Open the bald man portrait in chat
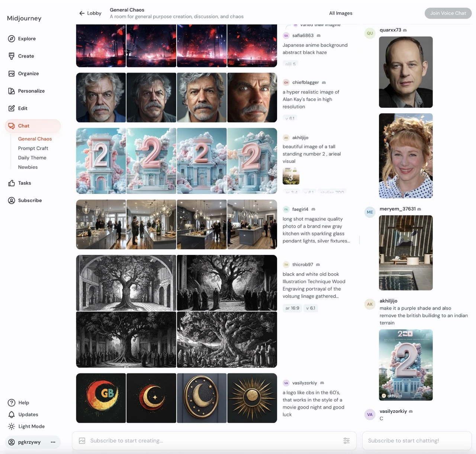Viewport: 476px width, 454px height. [406, 72]
